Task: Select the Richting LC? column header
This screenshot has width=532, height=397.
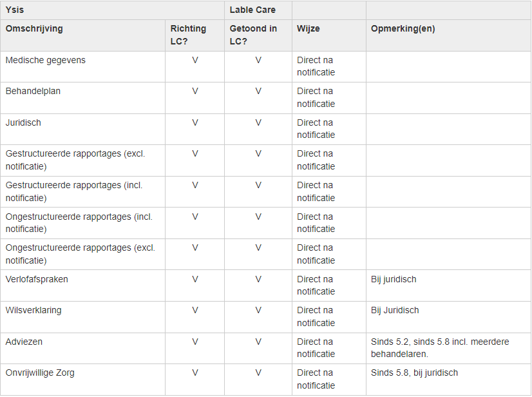Action: [188, 35]
